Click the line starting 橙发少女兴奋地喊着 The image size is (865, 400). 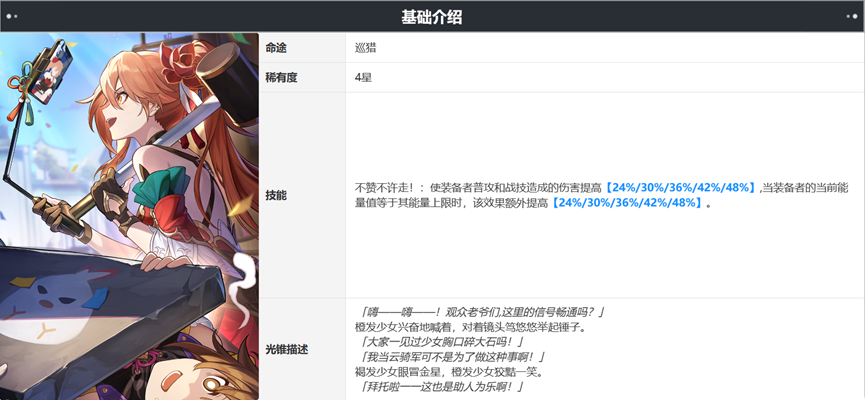click(470, 328)
